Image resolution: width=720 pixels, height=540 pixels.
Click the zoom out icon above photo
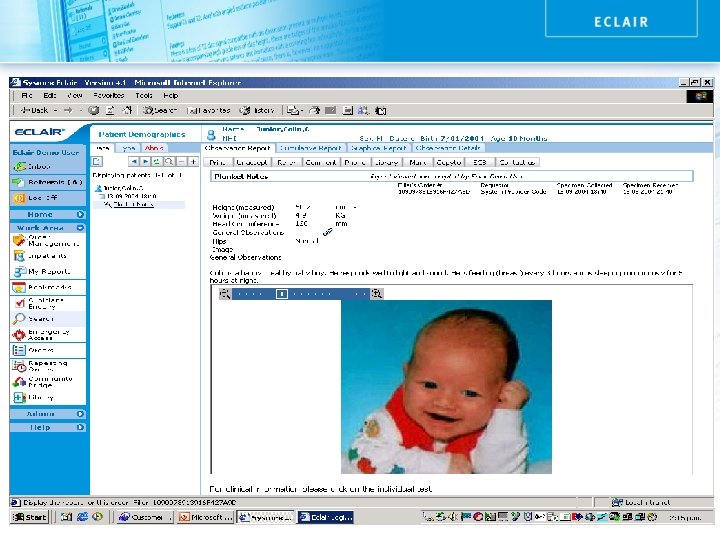[225, 293]
